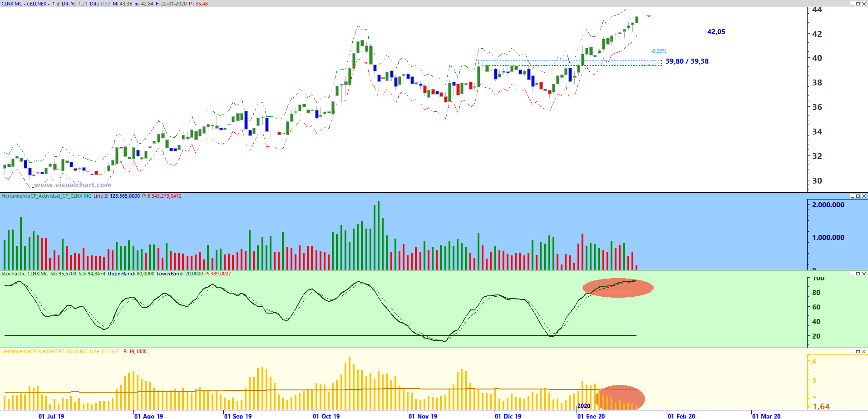Click the 44 price axis label
The height and width of the screenshot is (419, 868).
[817, 10]
